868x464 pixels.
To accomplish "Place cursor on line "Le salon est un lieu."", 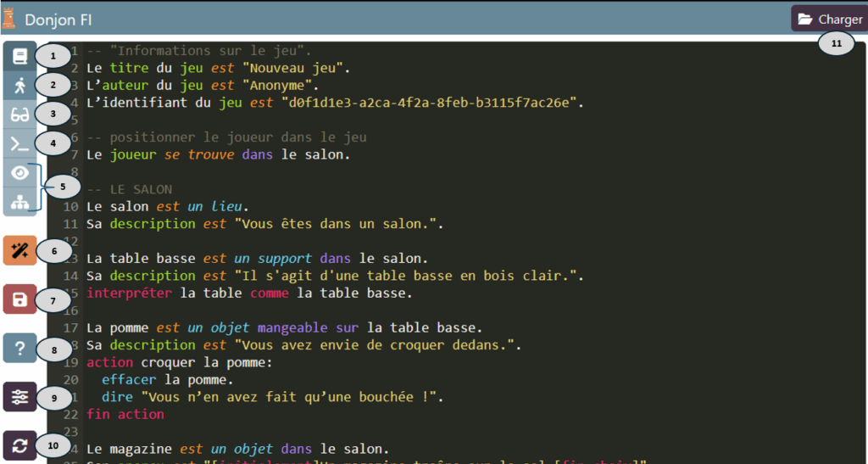I will [x=168, y=206].
